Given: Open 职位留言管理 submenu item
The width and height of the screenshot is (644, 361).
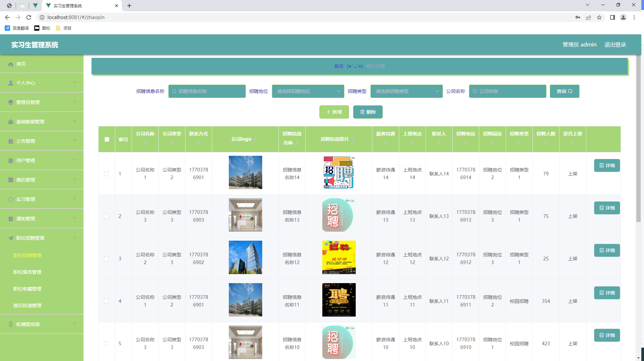Looking at the screenshot, I should 27,272.
